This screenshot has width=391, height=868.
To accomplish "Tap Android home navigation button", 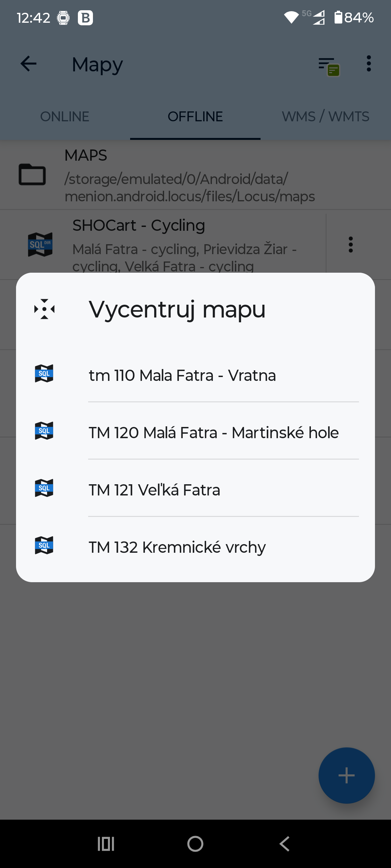I will pyautogui.click(x=195, y=844).
